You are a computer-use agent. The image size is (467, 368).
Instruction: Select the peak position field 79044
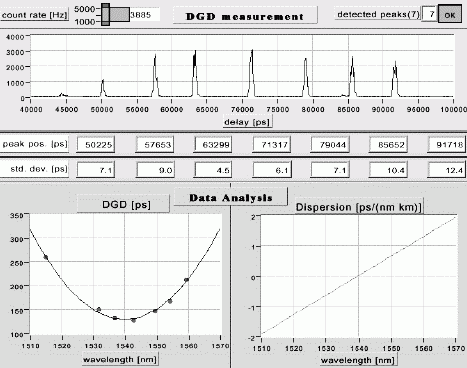click(330, 145)
